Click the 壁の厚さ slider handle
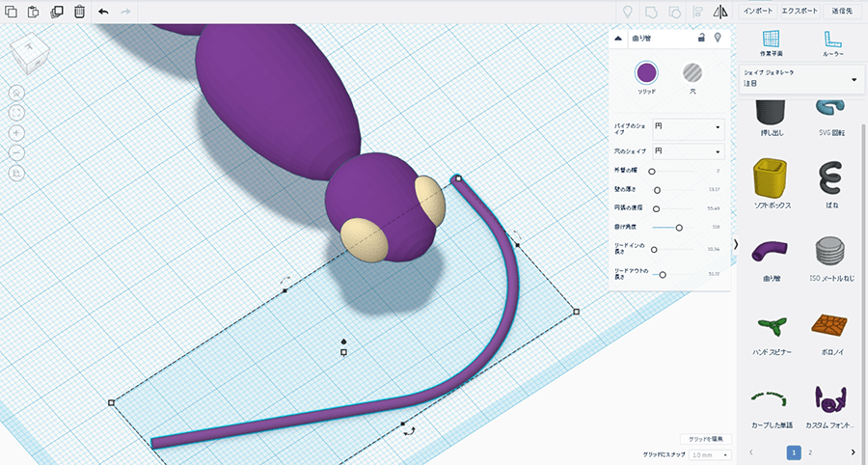Screen dimensions: 868x465 point(657,190)
